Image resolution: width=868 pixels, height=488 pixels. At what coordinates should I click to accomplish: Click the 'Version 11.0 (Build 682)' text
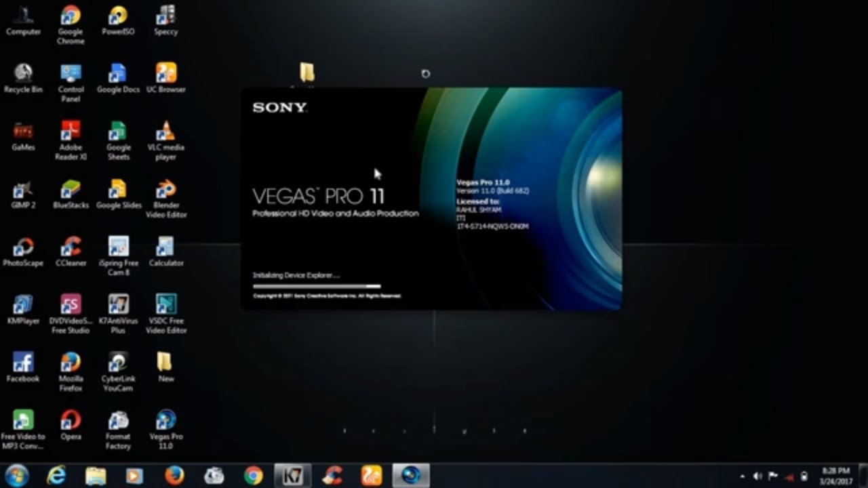click(x=493, y=190)
